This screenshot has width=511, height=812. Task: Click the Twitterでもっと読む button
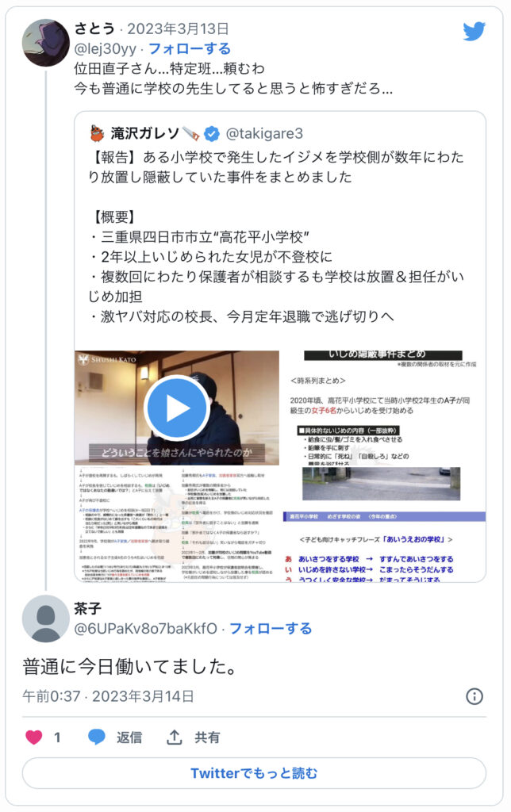(254, 773)
